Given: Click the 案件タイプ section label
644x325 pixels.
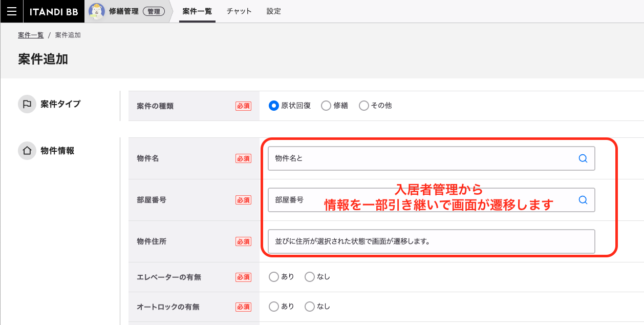Looking at the screenshot, I should (60, 104).
